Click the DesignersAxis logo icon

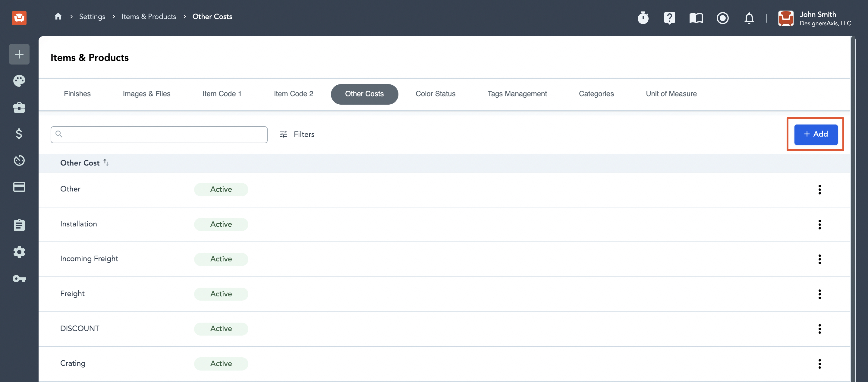19,17
